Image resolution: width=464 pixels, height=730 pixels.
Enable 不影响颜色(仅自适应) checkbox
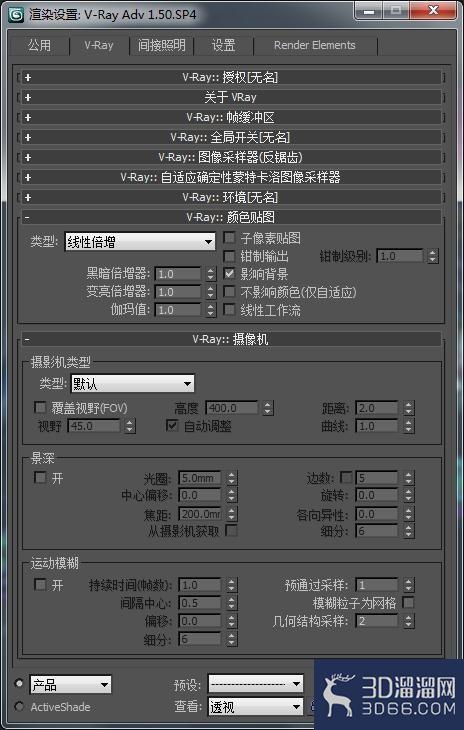click(x=229, y=292)
